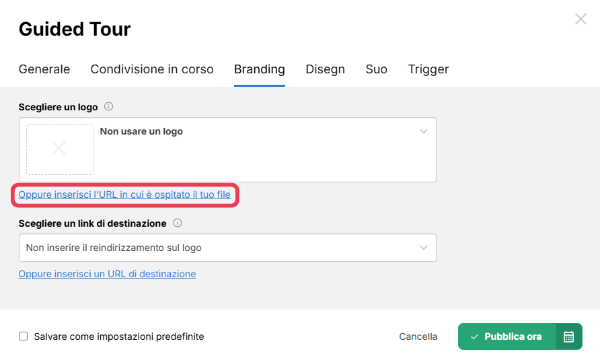
Task: Close the Guided Tour dialog
Action: [580, 19]
